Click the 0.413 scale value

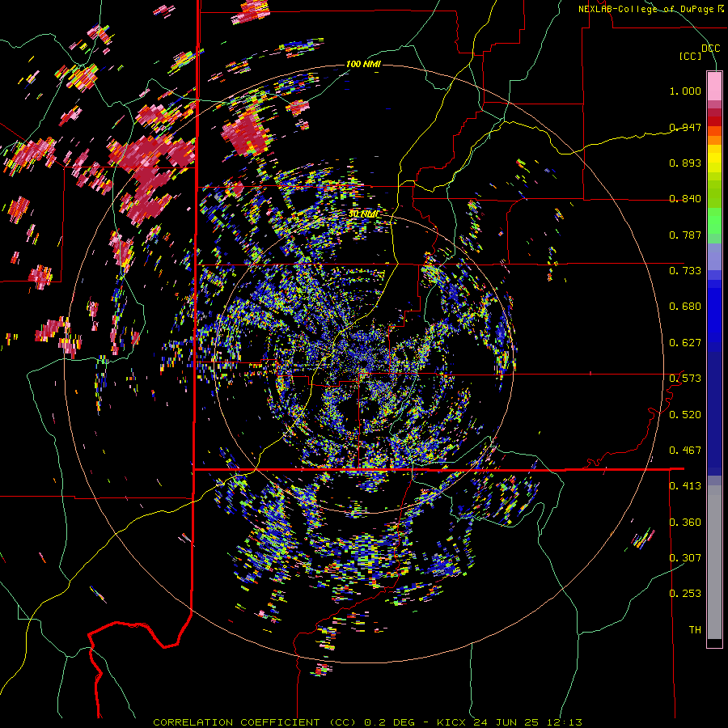click(x=685, y=486)
